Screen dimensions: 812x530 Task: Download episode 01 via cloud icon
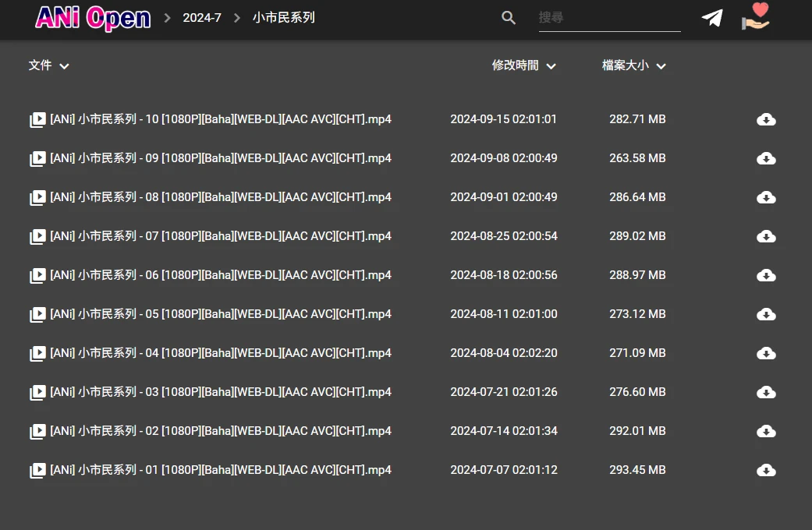pyautogui.click(x=766, y=470)
